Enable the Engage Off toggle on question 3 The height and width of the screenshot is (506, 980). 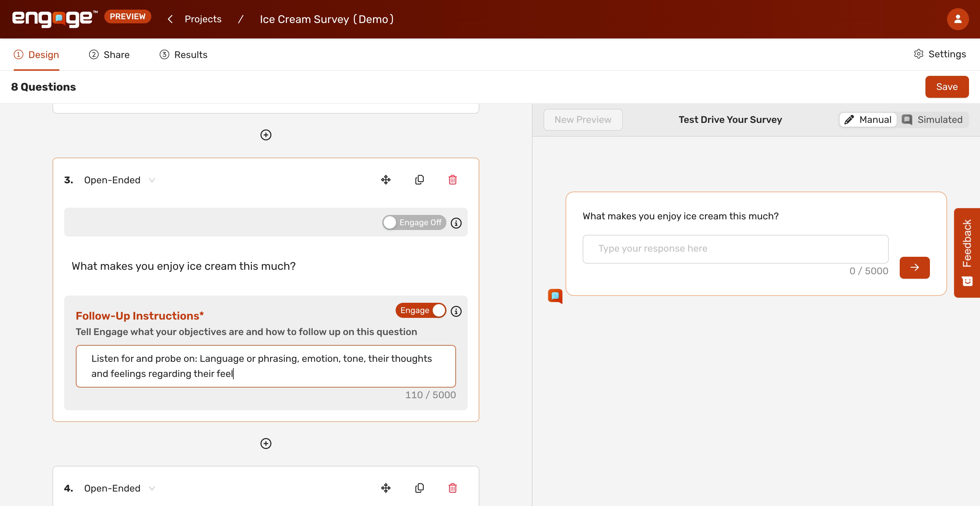(x=414, y=222)
